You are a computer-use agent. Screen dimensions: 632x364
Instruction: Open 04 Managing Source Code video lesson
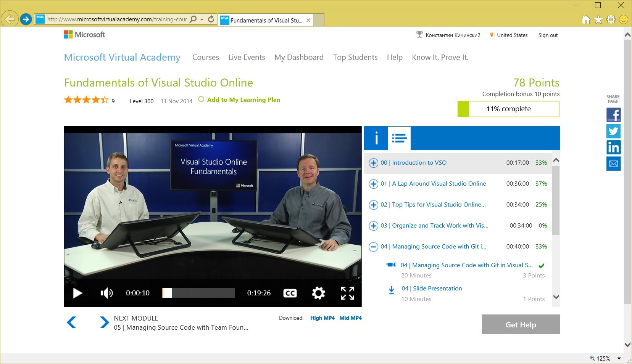pos(466,265)
